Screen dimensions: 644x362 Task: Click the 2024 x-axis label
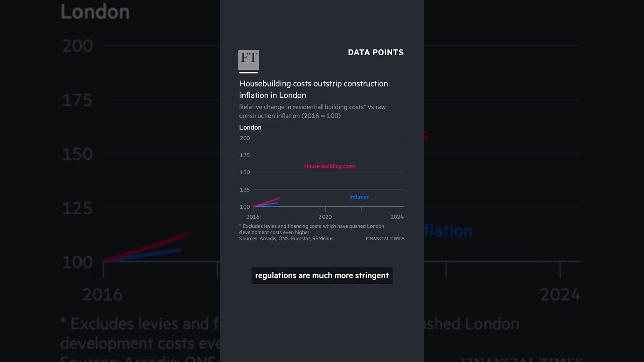397,217
